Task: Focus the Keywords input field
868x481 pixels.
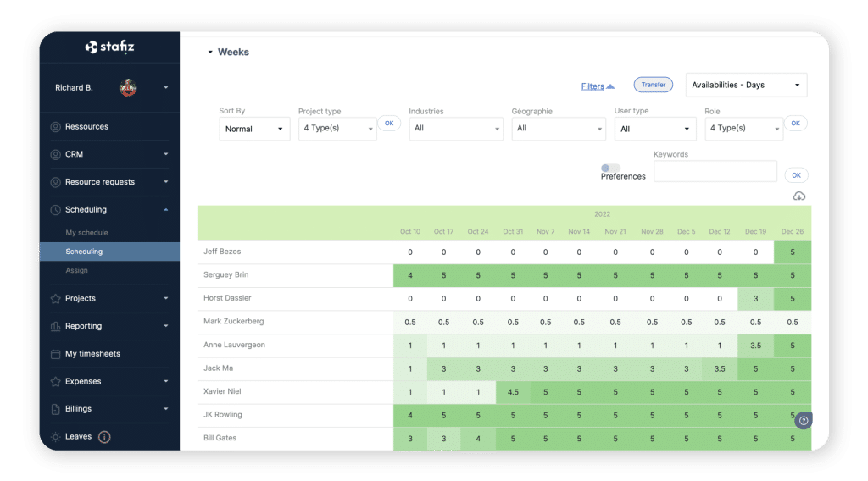Action: pyautogui.click(x=715, y=171)
